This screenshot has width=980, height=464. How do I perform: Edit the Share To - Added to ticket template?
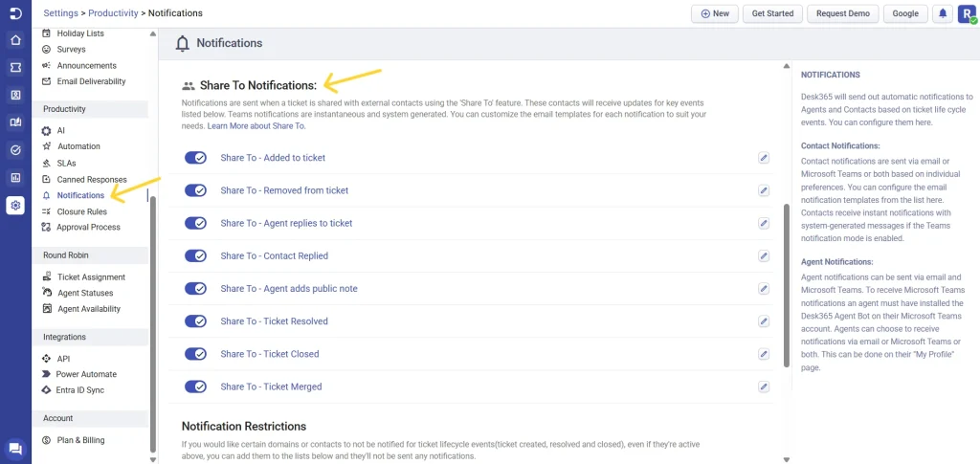(763, 158)
